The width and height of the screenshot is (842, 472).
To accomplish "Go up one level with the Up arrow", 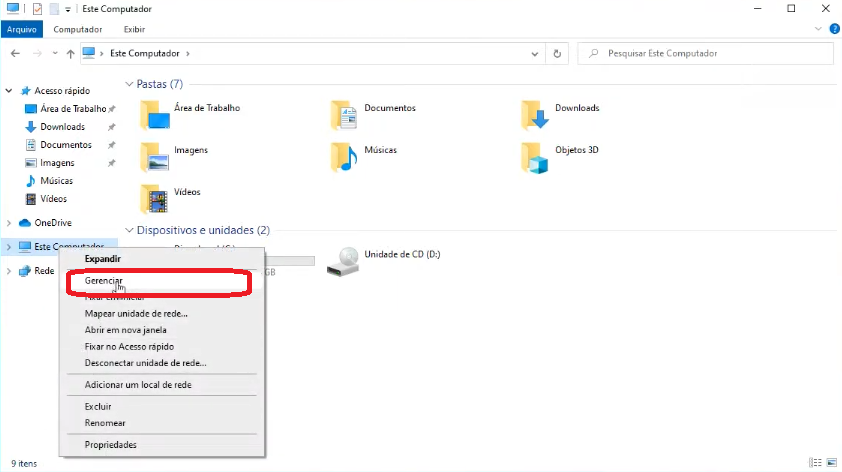I will tap(70, 54).
